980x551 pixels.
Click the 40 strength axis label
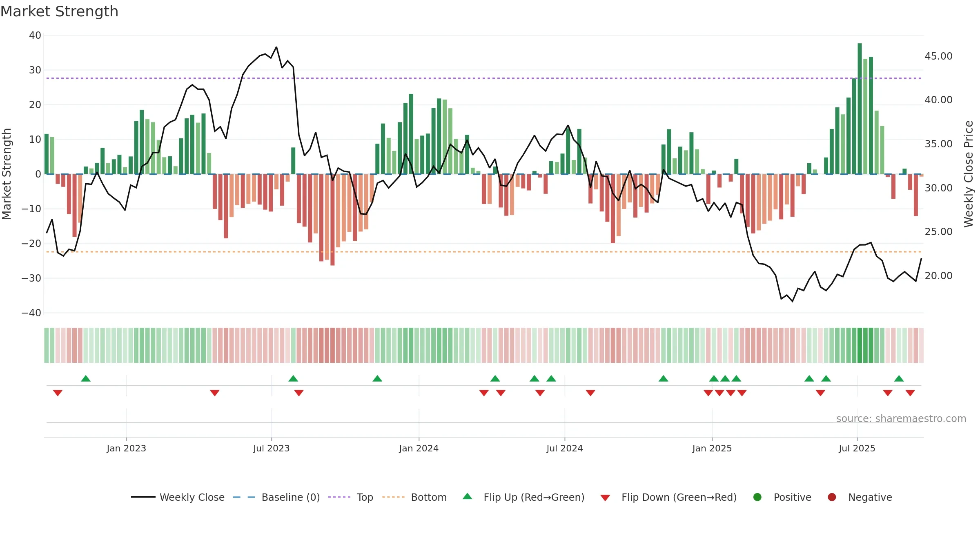click(x=35, y=35)
